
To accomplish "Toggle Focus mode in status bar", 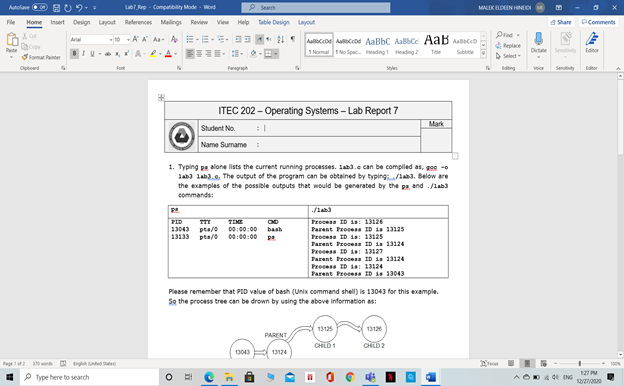I will click(489, 363).
